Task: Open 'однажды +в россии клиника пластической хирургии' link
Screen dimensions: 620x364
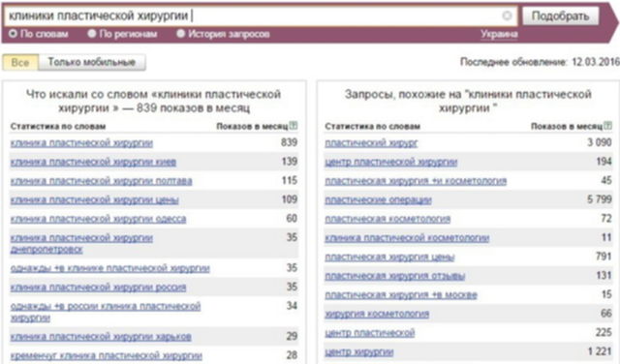Action: coord(106,312)
